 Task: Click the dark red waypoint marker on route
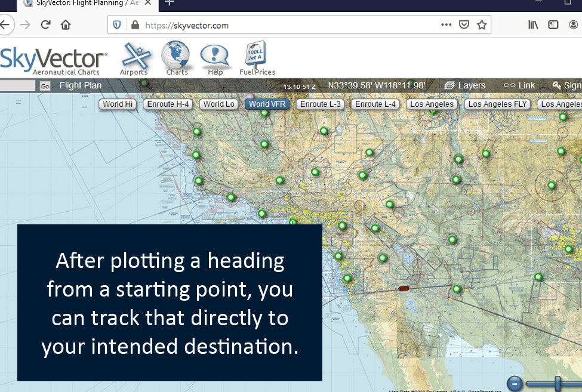(404, 288)
